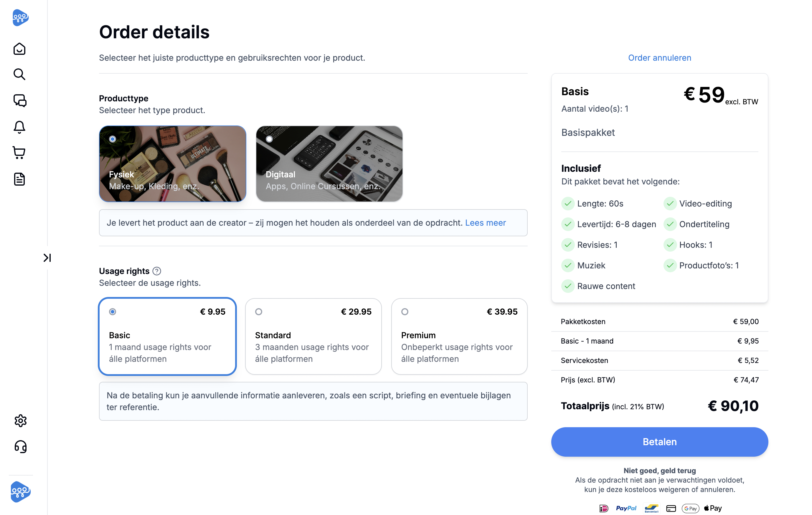Click the Basic - 1 maand price row
The width and height of the screenshot is (812, 515).
(660, 341)
